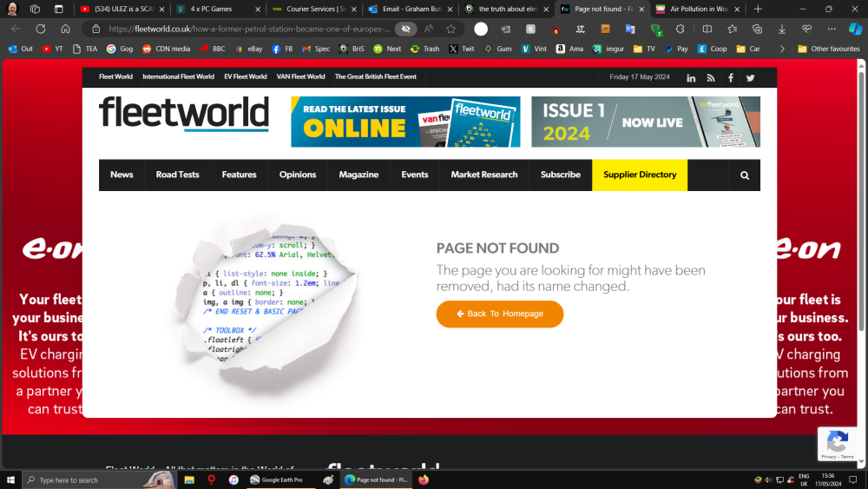868x489 pixels.
Task: Open Subscribe menu item
Action: pyautogui.click(x=560, y=175)
